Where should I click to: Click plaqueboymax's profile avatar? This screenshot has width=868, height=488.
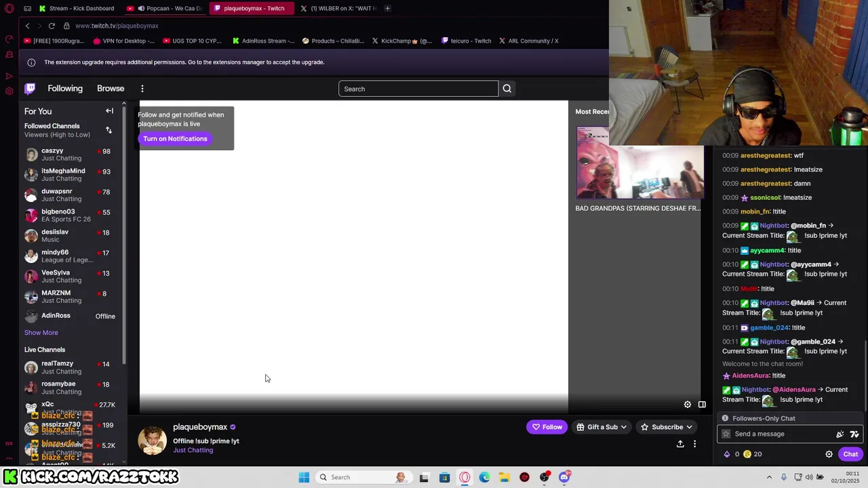point(152,441)
